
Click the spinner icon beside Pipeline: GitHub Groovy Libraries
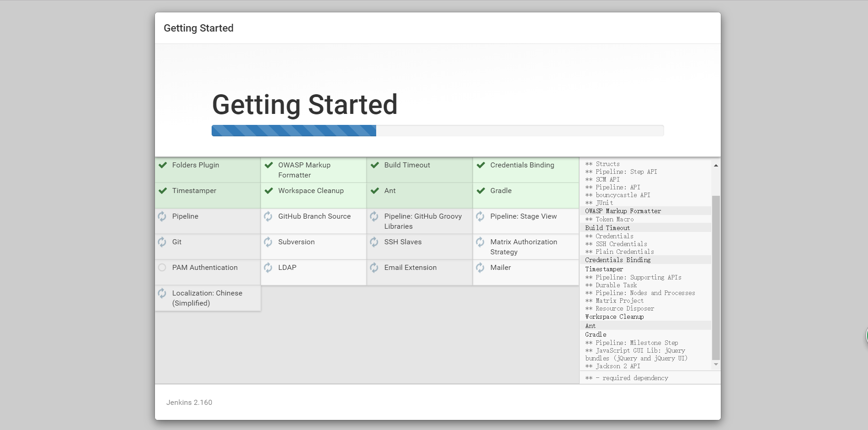pos(374,216)
